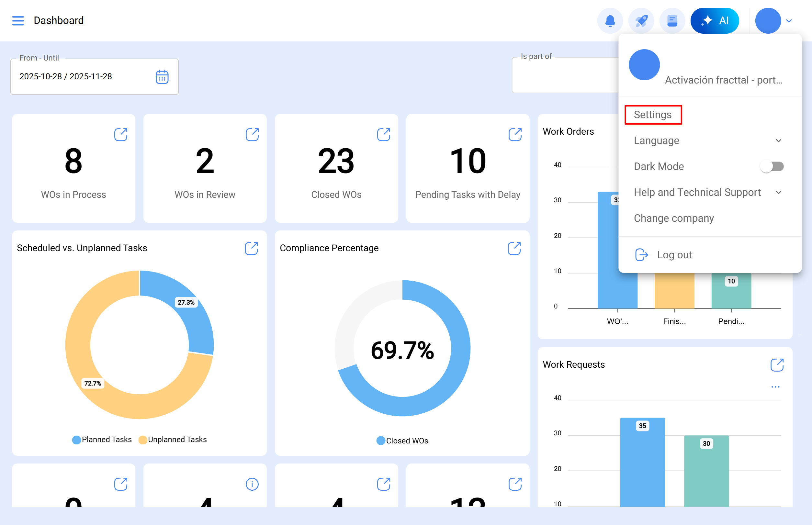Toggle Planned Tasks legend entry
Viewport: 812px width, 525px height.
tap(102, 440)
